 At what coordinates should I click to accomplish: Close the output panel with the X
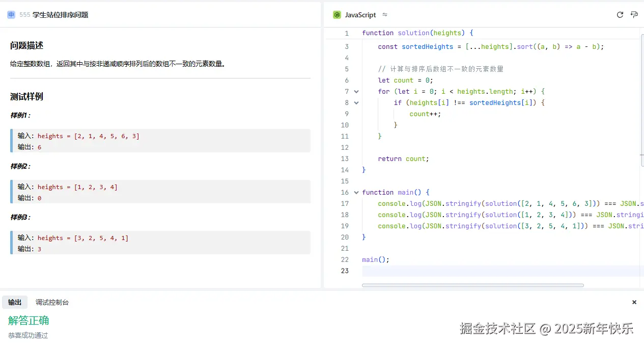pos(634,302)
